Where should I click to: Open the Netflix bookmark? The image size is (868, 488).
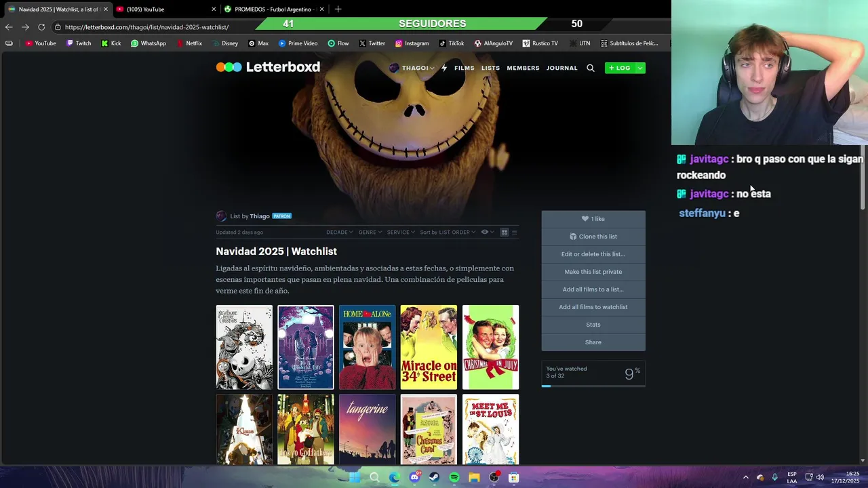(x=189, y=43)
